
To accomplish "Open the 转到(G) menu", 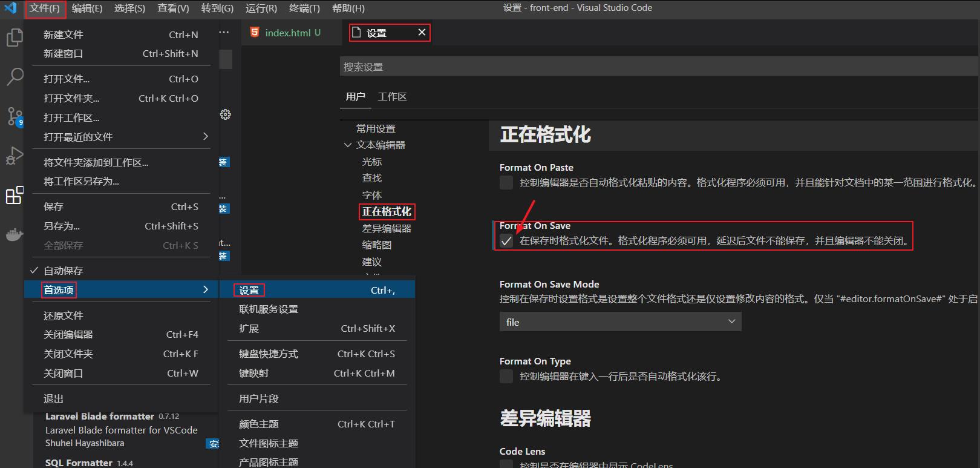I will click(x=217, y=8).
